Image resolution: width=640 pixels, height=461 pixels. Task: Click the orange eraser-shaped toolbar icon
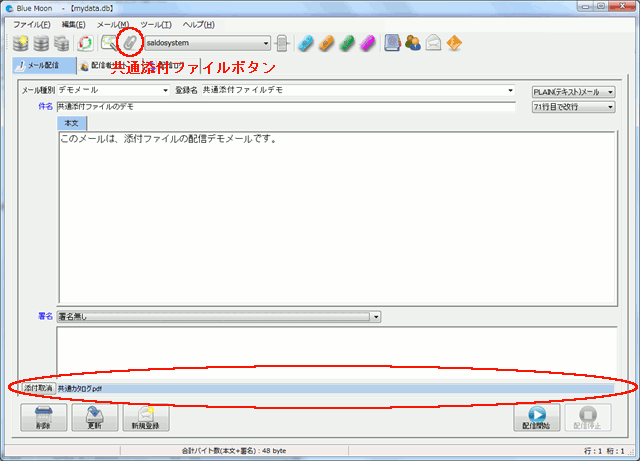pos(327,43)
